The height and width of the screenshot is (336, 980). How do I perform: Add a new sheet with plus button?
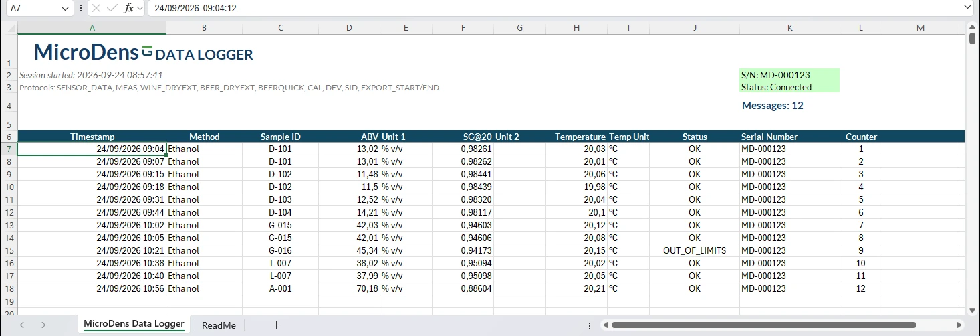point(276,325)
